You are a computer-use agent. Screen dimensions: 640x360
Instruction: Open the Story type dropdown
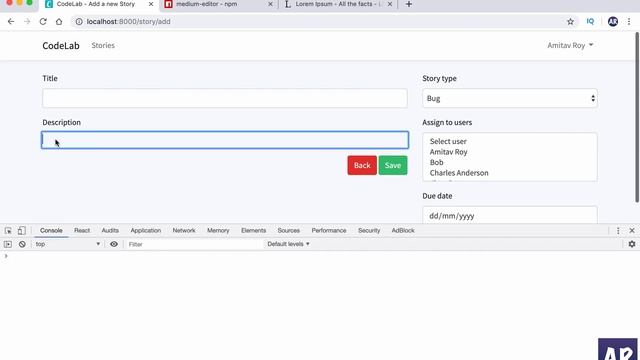510,98
